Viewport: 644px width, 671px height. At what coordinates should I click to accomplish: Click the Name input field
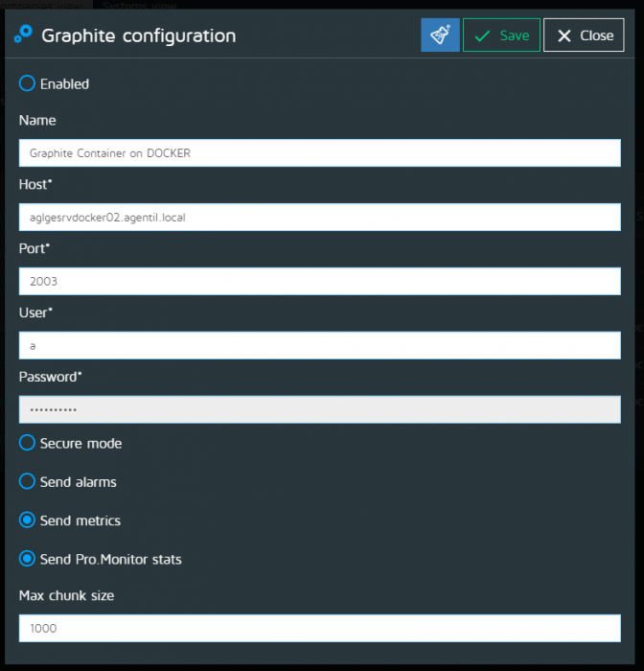pyautogui.click(x=319, y=153)
